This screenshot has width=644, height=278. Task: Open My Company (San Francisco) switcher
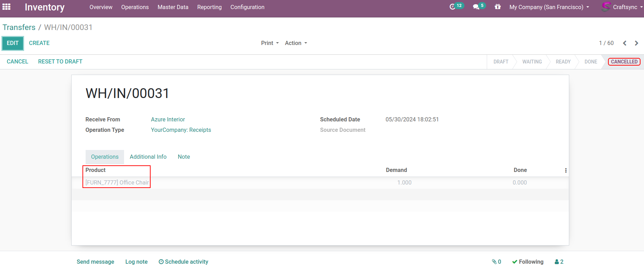coord(549,7)
